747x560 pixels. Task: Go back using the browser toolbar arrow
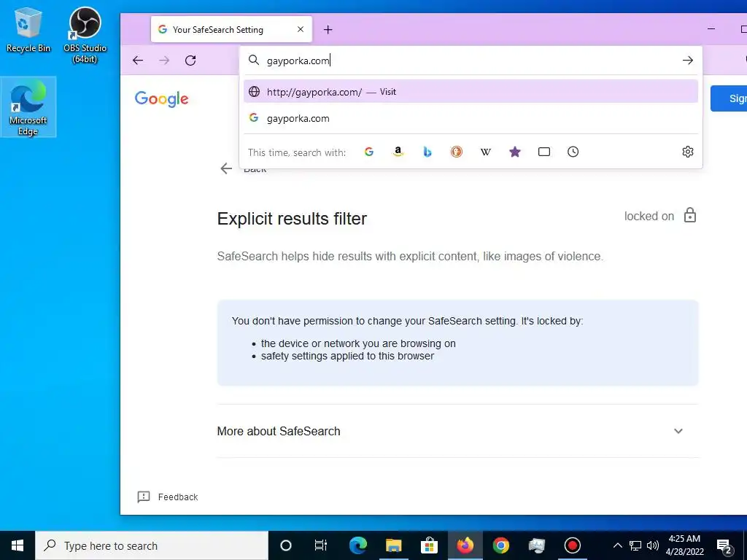[x=138, y=61]
